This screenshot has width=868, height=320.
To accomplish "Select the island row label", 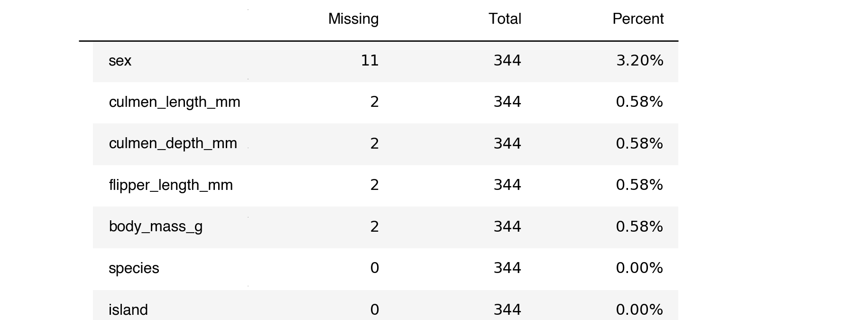I will pos(128,310).
